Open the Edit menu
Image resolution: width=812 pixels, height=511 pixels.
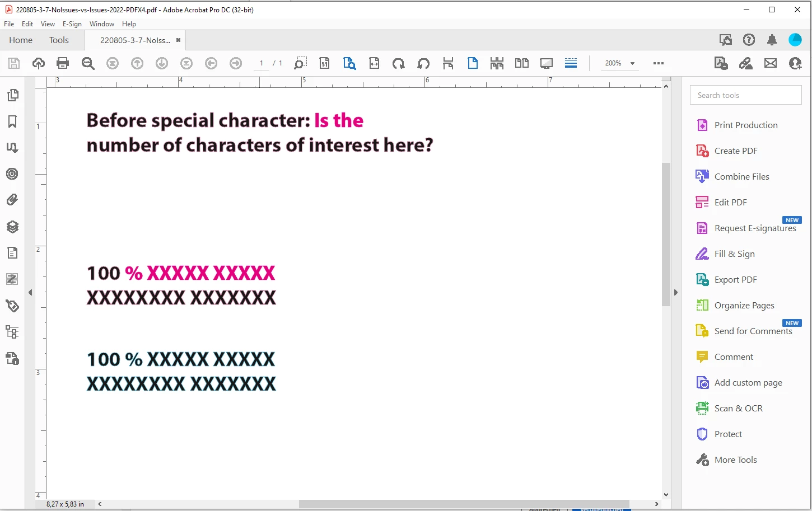point(27,24)
